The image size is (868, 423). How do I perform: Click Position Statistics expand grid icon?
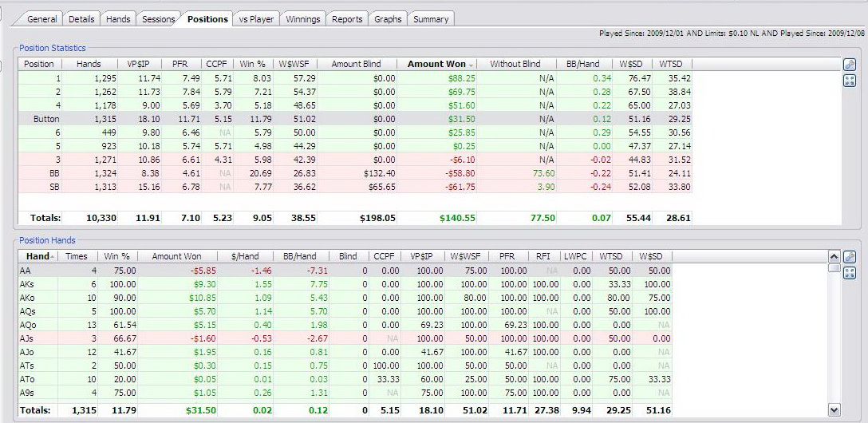coord(850,80)
